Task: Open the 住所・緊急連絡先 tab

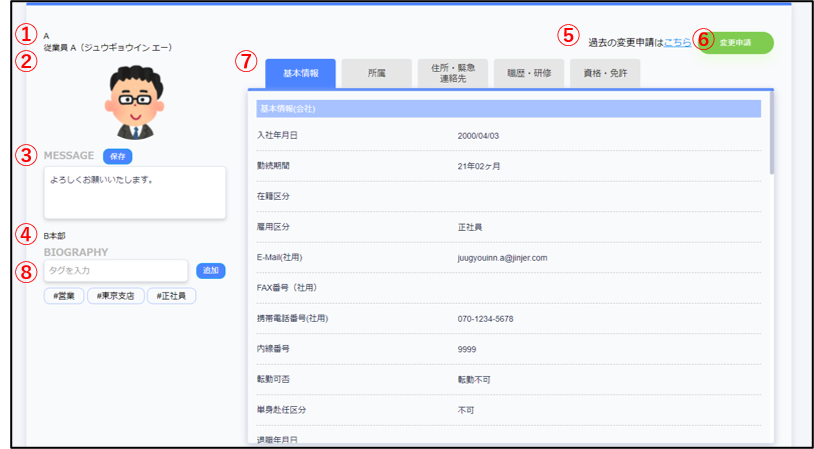Action: [x=453, y=73]
